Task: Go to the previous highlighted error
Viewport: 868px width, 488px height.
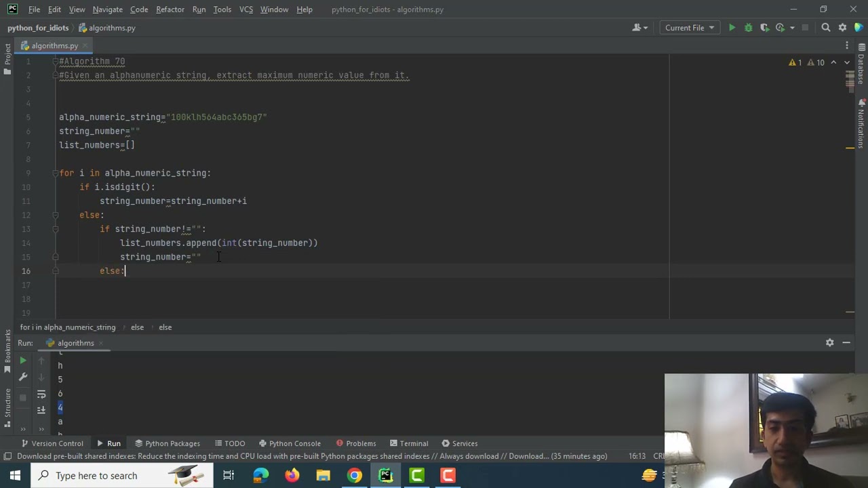Action: (834, 62)
